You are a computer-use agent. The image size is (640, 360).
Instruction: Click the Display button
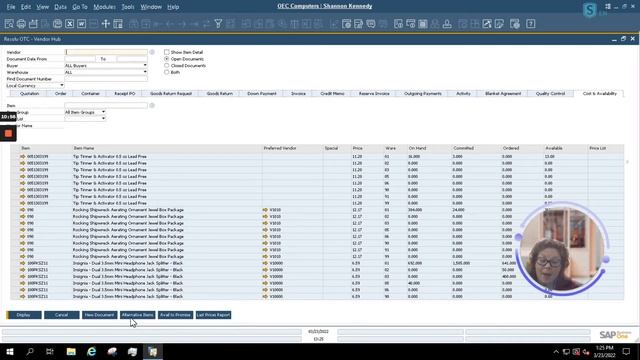click(24, 315)
